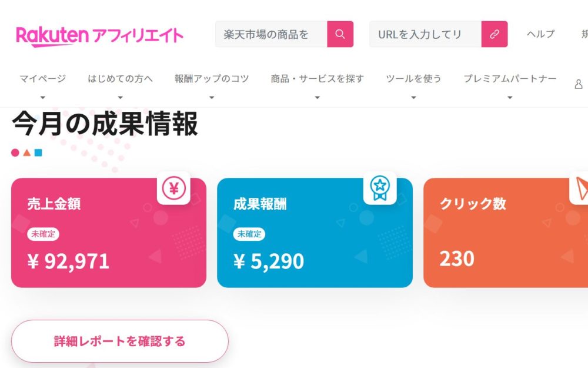The height and width of the screenshot is (368, 588).
Task: Click the user account icon in navigation
Action: pos(578,84)
